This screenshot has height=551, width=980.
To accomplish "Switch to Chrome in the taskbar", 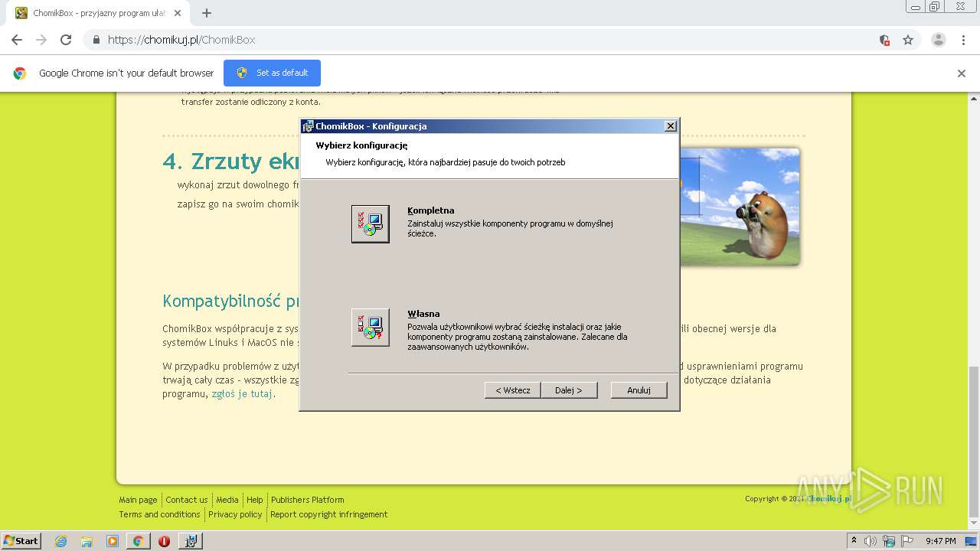I will 138,541.
